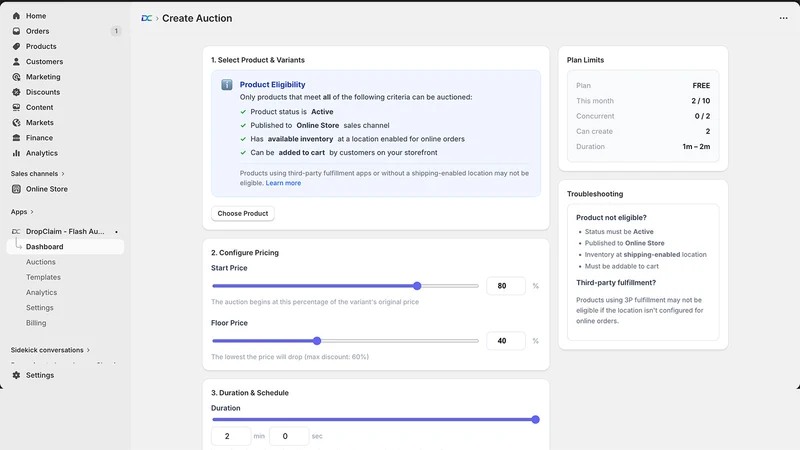Click the DropClaim app logo in sidebar
800x450 pixels.
pos(16,232)
